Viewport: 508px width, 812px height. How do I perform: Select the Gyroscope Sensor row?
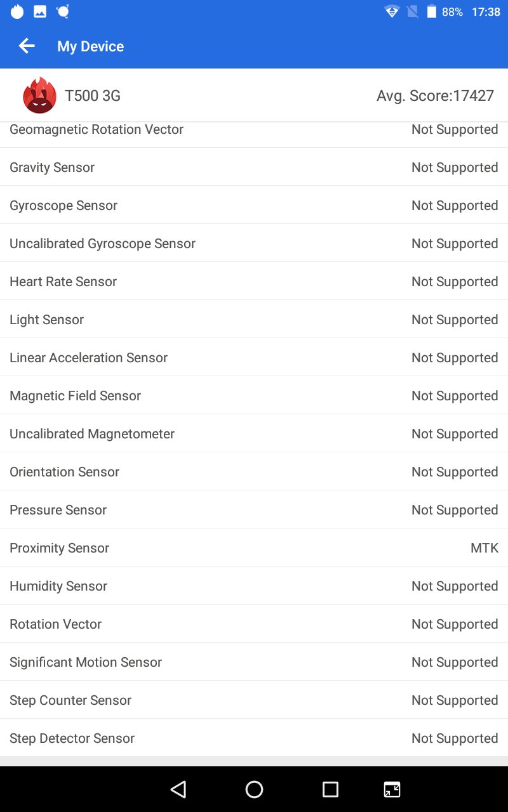tap(254, 205)
